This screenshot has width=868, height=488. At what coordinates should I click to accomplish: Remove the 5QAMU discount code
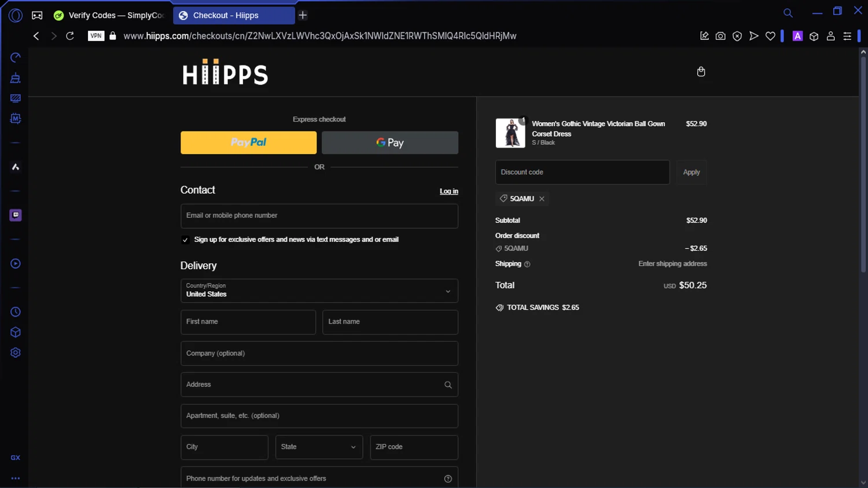tap(542, 199)
